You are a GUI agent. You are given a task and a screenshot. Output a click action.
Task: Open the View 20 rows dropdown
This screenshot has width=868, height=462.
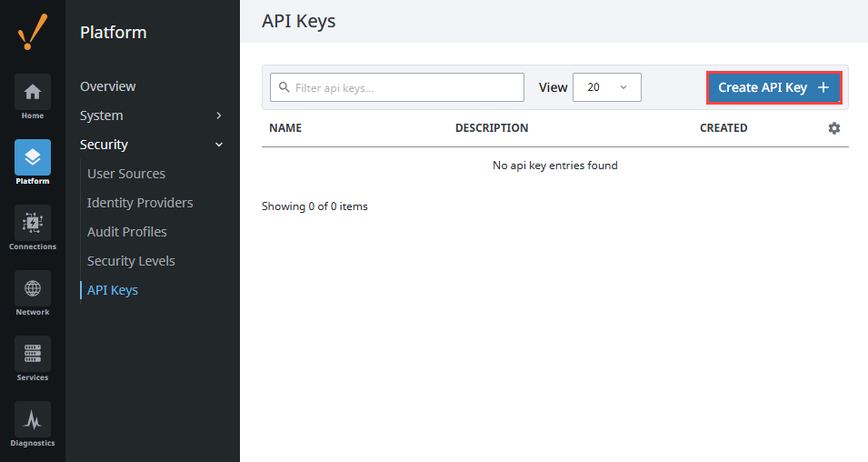[607, 87]
